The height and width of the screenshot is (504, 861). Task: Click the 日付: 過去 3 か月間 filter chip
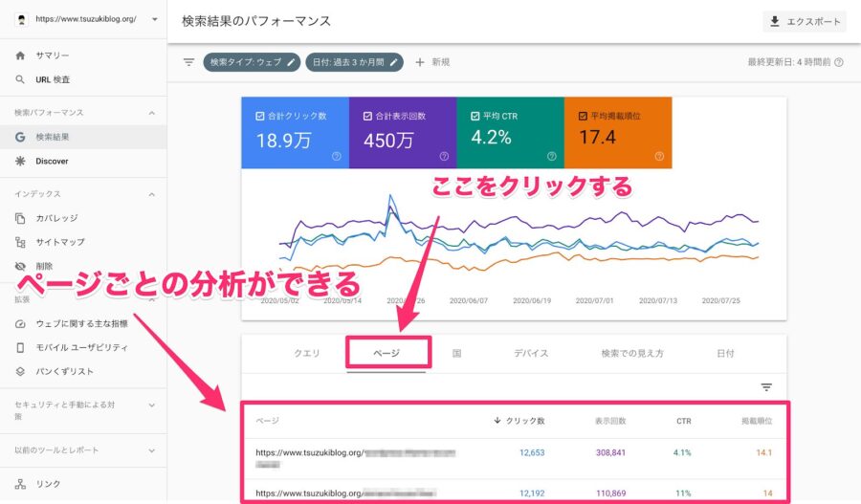point(355,62)
